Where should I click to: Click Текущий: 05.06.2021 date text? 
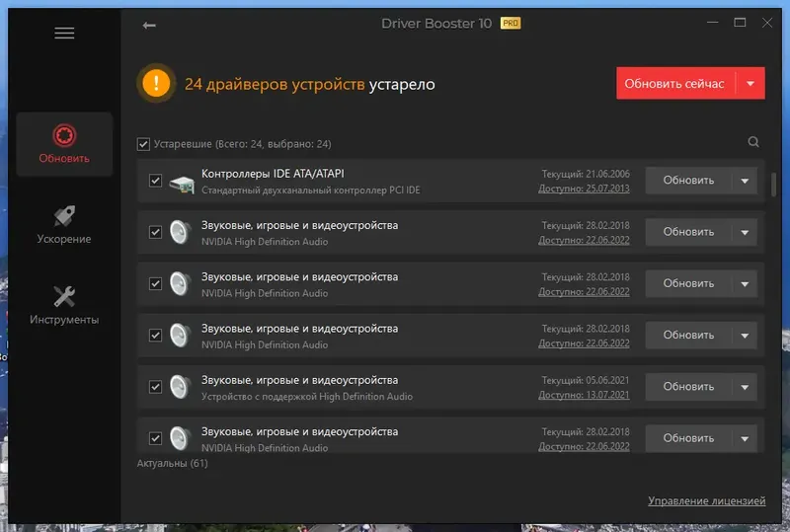(586, 380)
